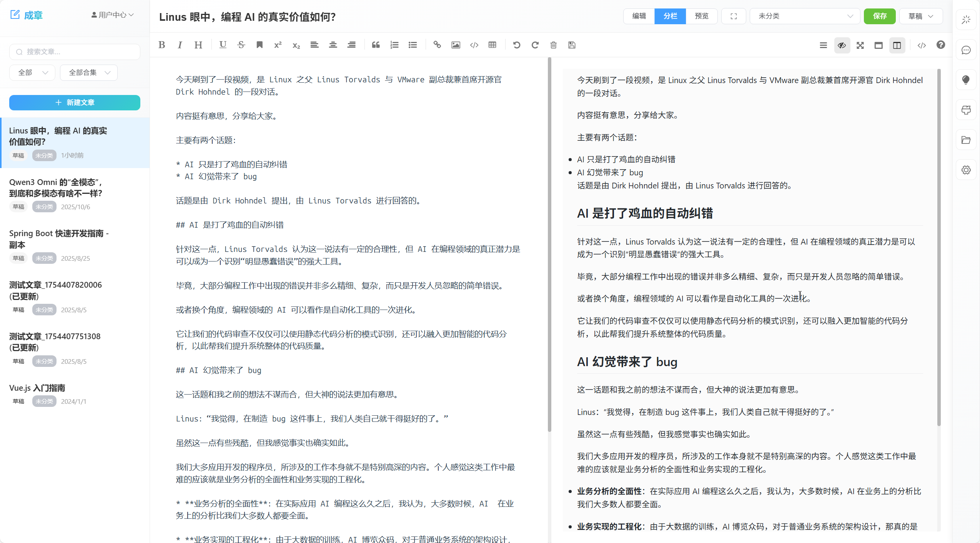
Task: Click the article search input field
Action: [x=75, y=52]
